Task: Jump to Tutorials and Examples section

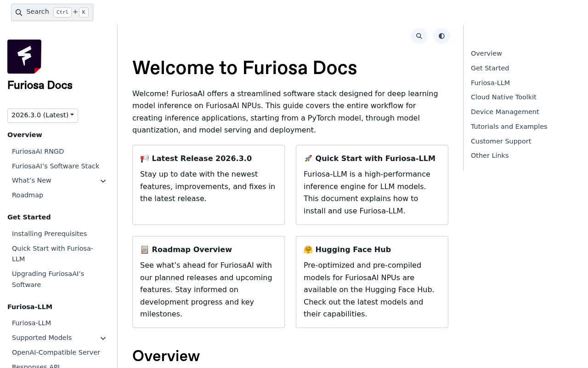Action: 509,126
